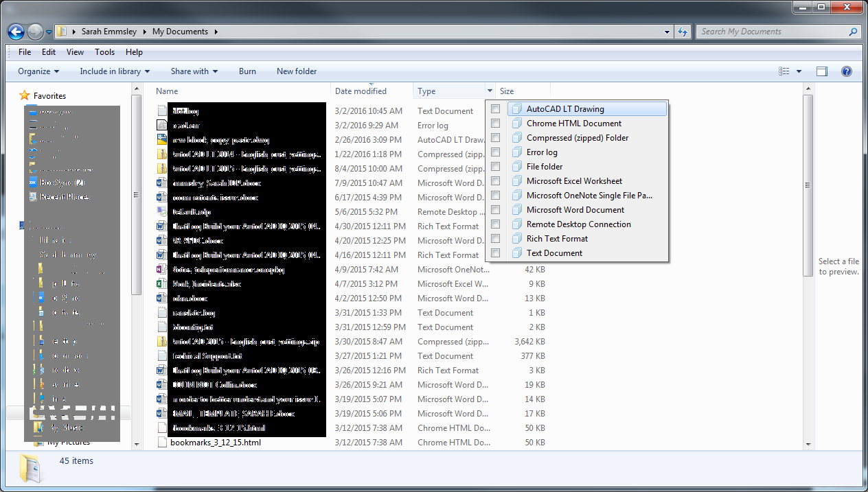The width and height of the screenshot is (868, 492).
Task: Tick the Error log filter checkbox
Action: [495, 152]
